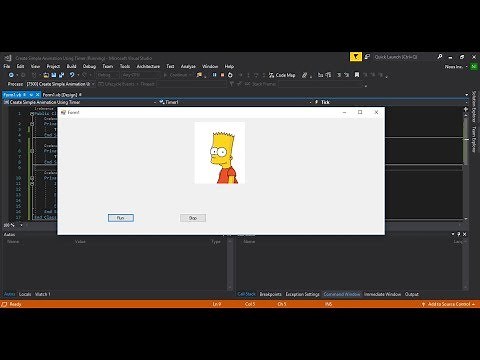
Task: Click the pencil icon next to Code Map
Action: (304, 75)
